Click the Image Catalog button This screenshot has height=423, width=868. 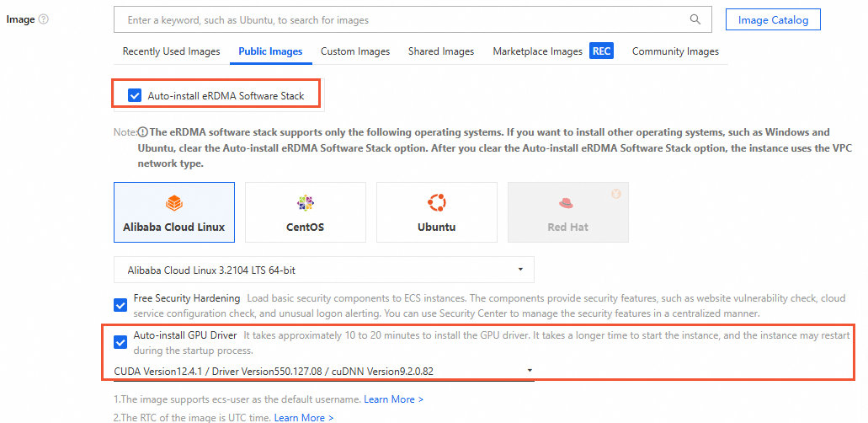[x=773, y=20]
